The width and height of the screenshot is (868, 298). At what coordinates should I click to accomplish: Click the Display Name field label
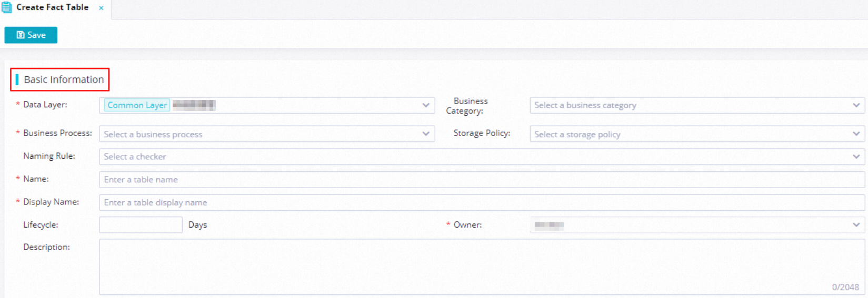pyautogui.click(x=51, y=202)
